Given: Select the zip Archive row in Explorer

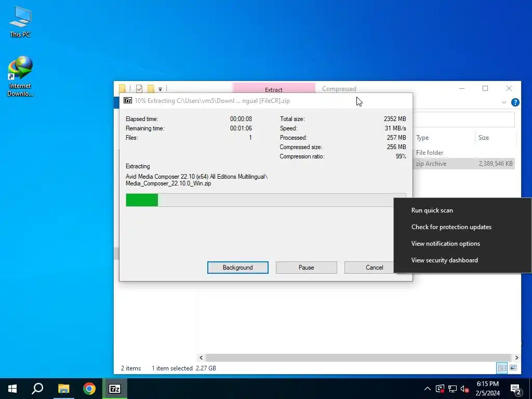Looking at the screenshot, I should point(464,164).
